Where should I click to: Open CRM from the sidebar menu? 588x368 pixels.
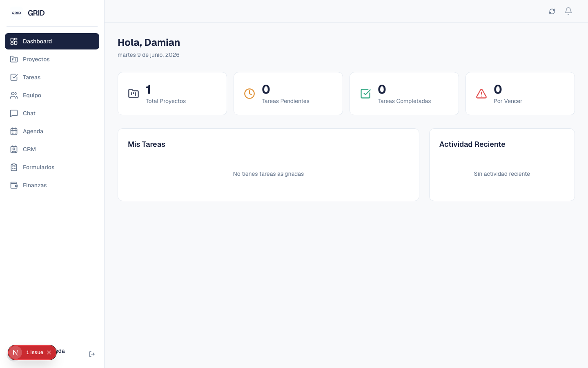coord(52,149)
